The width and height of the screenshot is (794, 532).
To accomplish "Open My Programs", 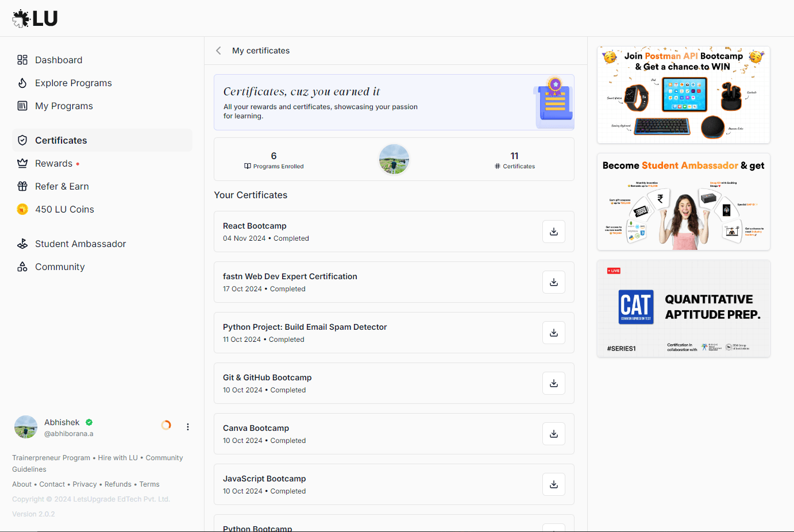I will (x=64, y=106).
